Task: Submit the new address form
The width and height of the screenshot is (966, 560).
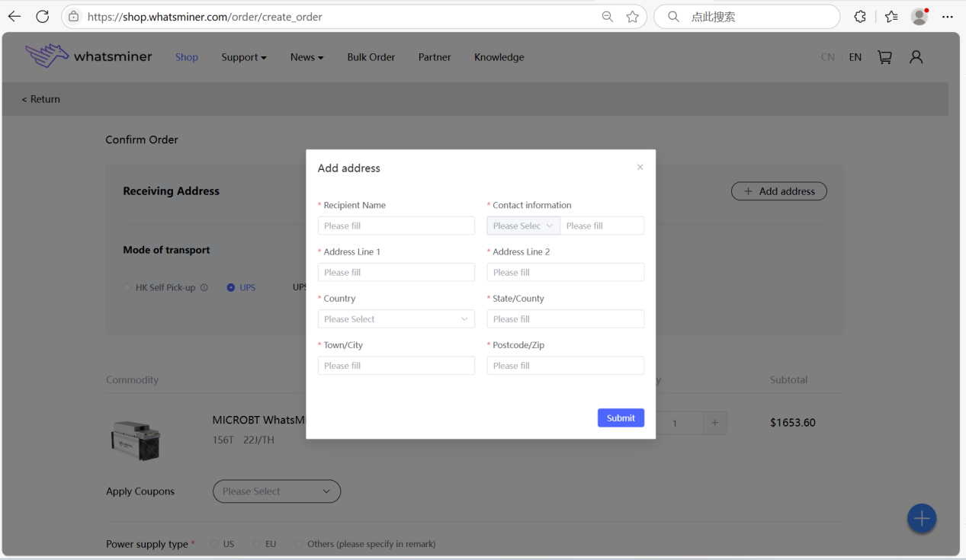Action: click(x=621, y=418)
